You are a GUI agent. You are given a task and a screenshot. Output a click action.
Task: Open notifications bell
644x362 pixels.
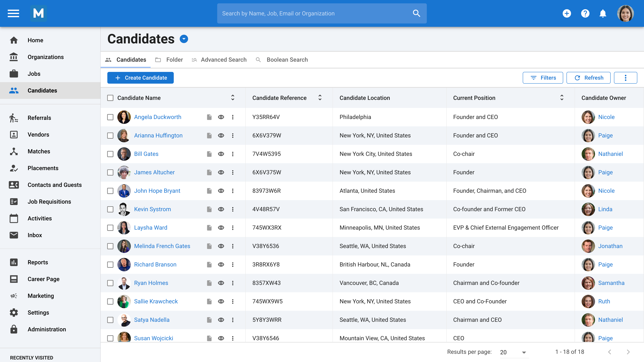[x=603, y=13]
